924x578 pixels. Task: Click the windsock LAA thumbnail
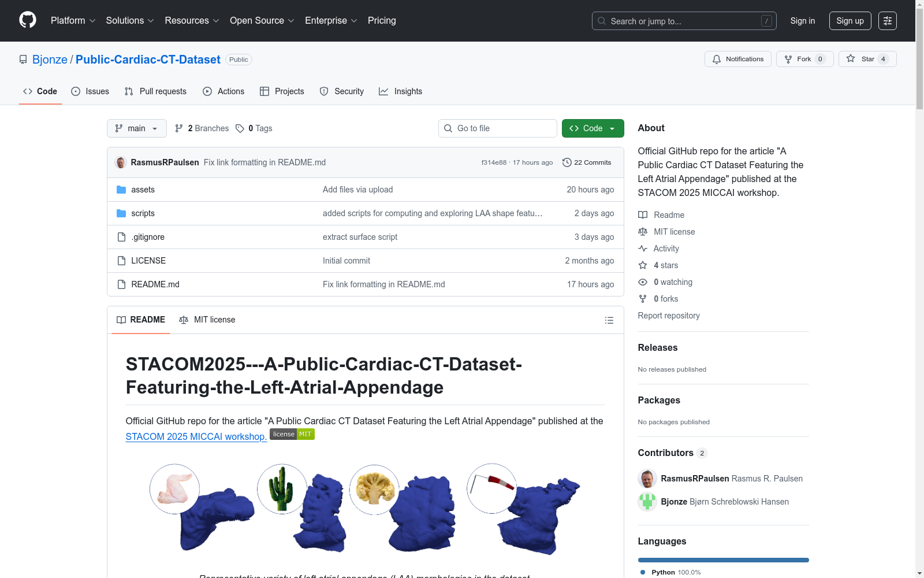pos(492,488)
